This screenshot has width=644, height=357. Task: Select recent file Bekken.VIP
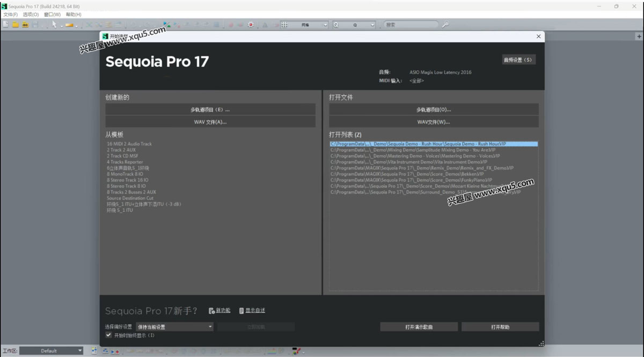point(407,174)
